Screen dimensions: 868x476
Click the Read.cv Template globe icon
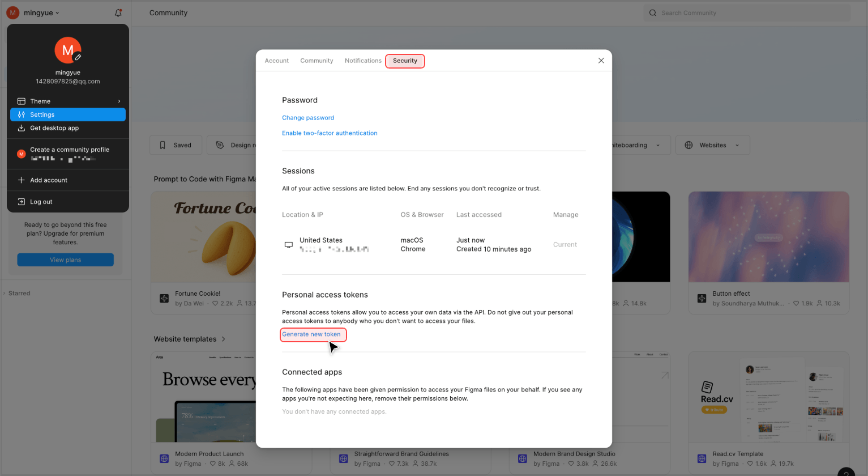(x=702, y=458)
